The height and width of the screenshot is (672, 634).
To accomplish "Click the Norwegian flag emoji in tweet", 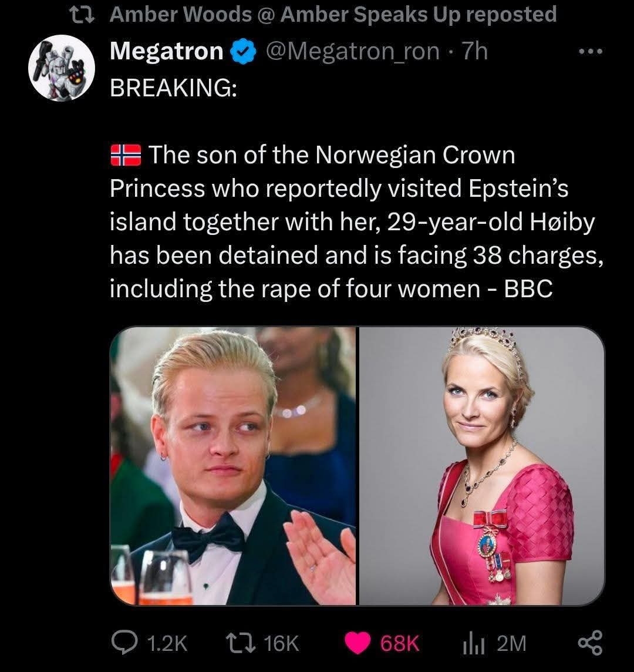I will point(125,156).
